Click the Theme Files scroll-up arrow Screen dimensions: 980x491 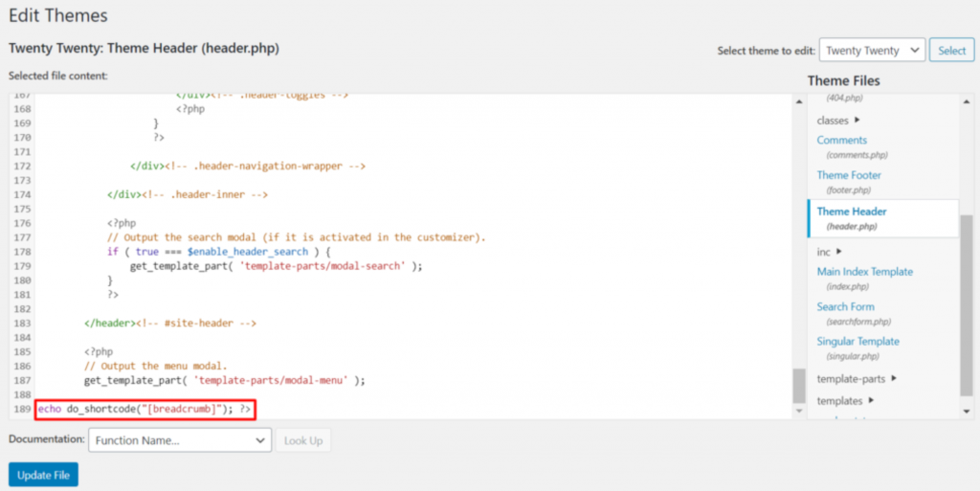point(967,101)
